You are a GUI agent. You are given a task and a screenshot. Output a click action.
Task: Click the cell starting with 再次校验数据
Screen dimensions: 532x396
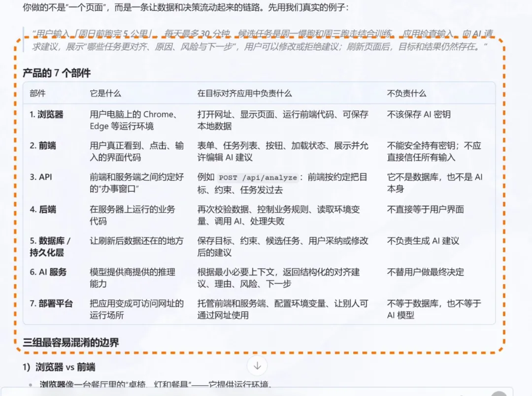pyautogui.click(x=278, y=215)
